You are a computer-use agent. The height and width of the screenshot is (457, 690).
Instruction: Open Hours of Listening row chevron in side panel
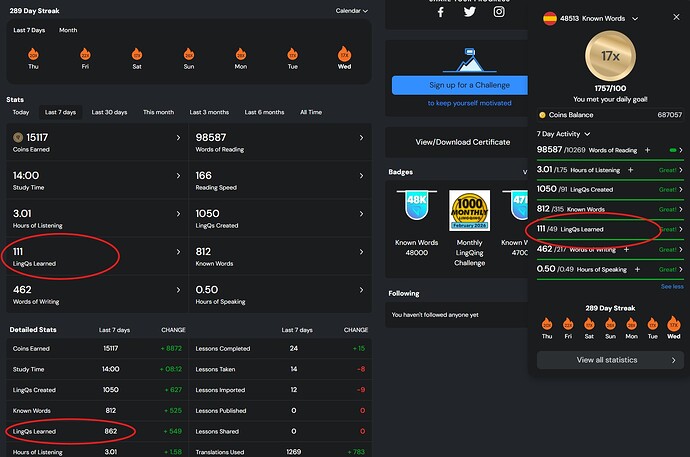click(x=681, y=170)
